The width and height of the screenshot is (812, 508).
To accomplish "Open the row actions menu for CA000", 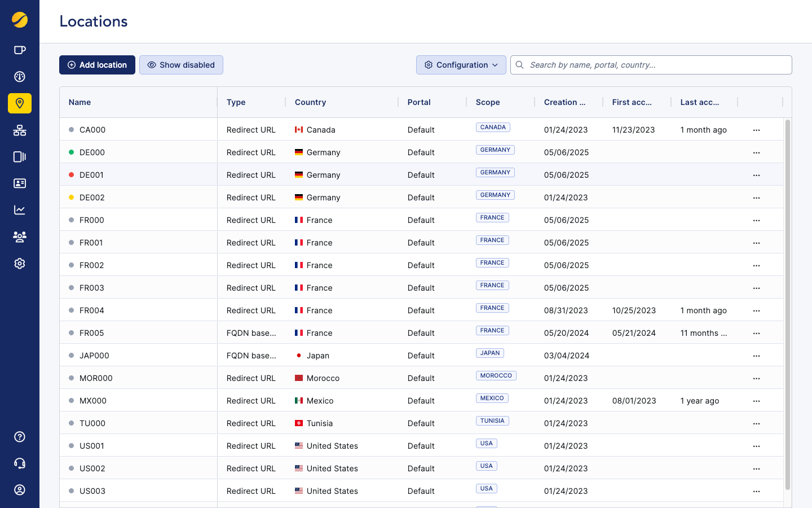I will [756, 130].
